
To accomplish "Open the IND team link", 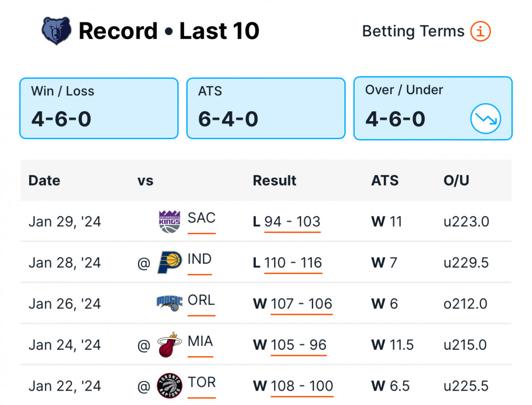I will point(199,259).
